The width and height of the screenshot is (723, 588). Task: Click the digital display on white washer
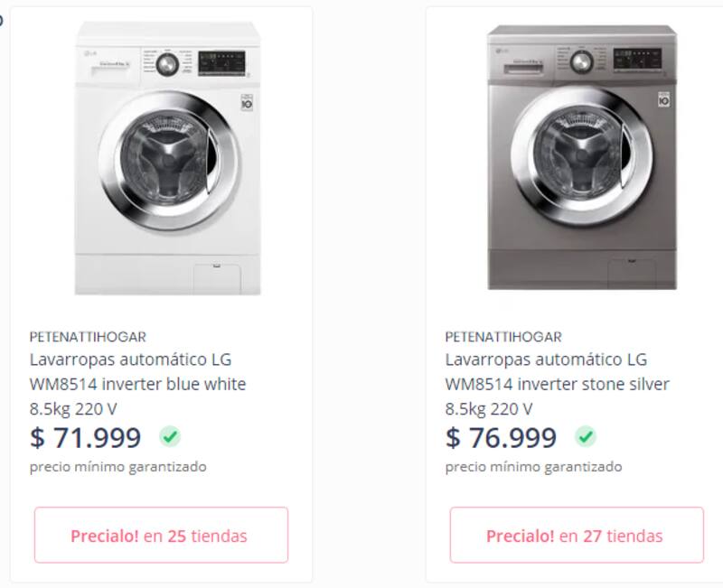(220, 62)
